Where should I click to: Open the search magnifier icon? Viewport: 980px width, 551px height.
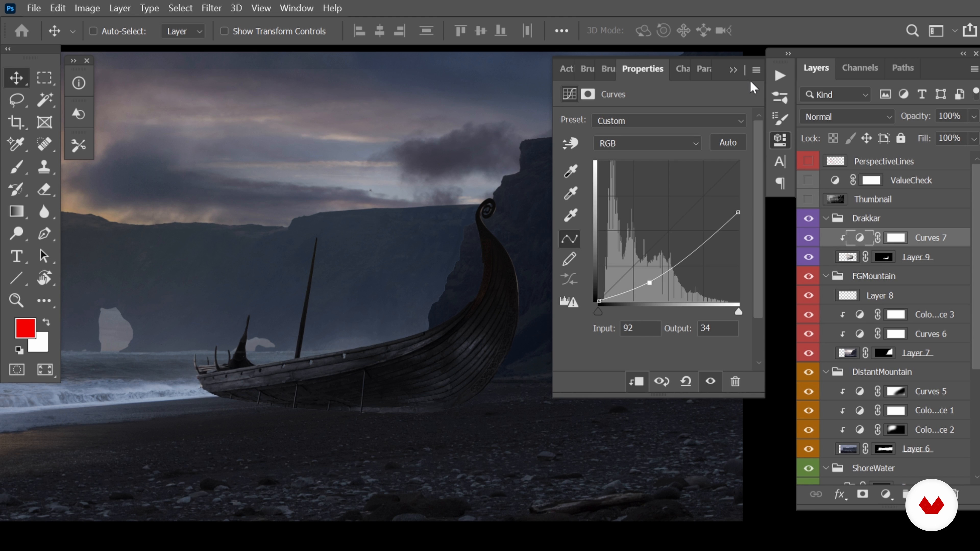pos(912,30)
